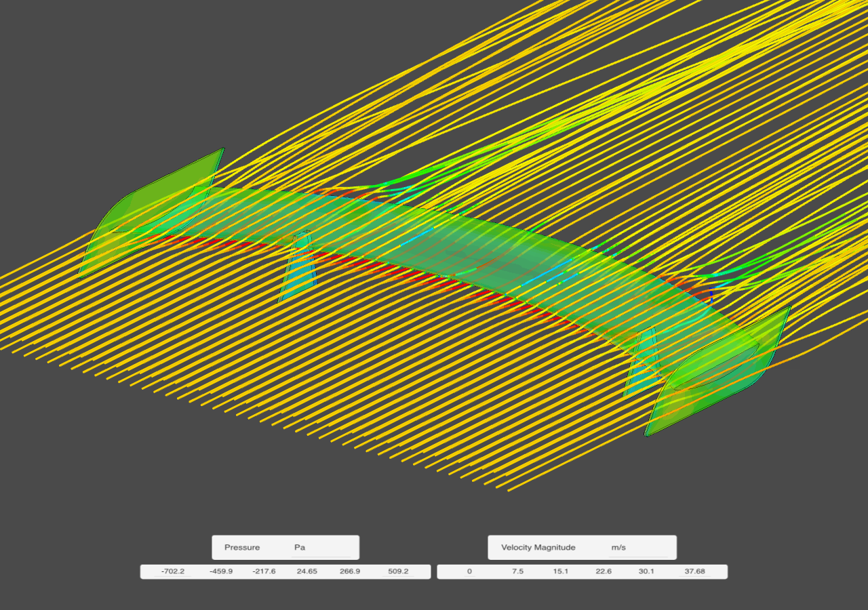The image size is (868, 610).
Task: Click the 7.5 velocity scale value
Action: coord(517,571)
